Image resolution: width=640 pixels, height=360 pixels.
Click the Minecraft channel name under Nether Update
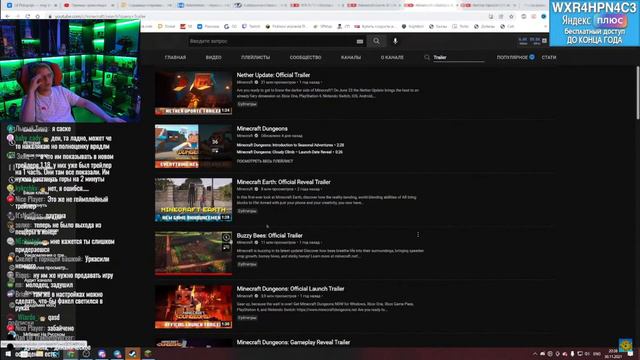tap(244, 82)
